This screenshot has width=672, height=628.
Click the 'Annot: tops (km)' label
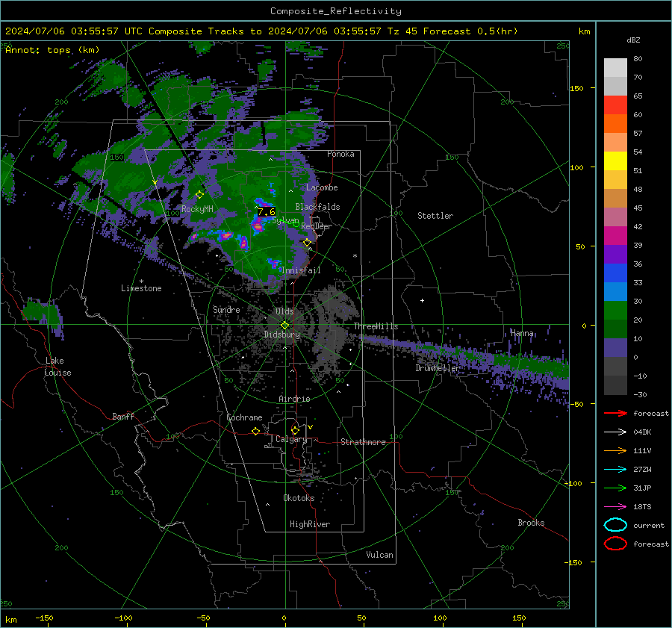(52, 50)
